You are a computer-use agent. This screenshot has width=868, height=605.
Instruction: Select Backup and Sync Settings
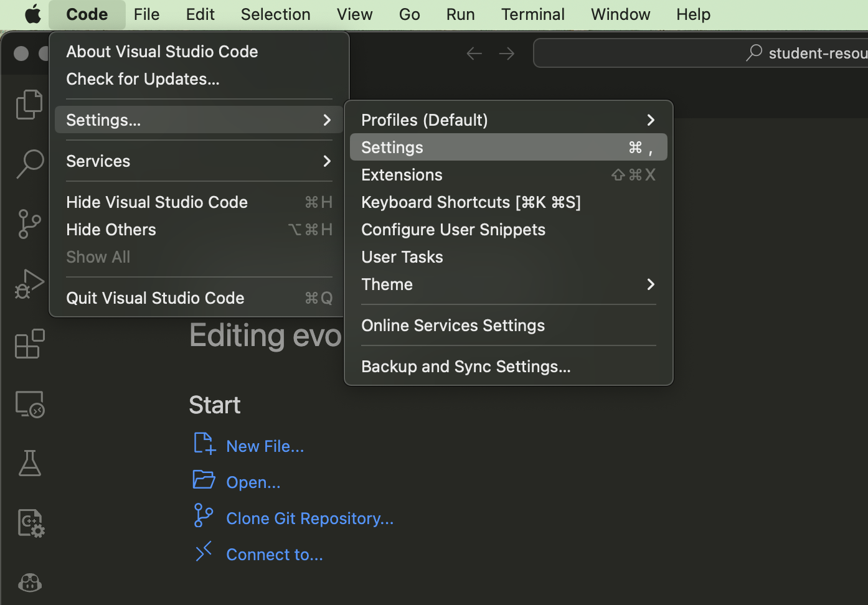click(x=466, y=366)
